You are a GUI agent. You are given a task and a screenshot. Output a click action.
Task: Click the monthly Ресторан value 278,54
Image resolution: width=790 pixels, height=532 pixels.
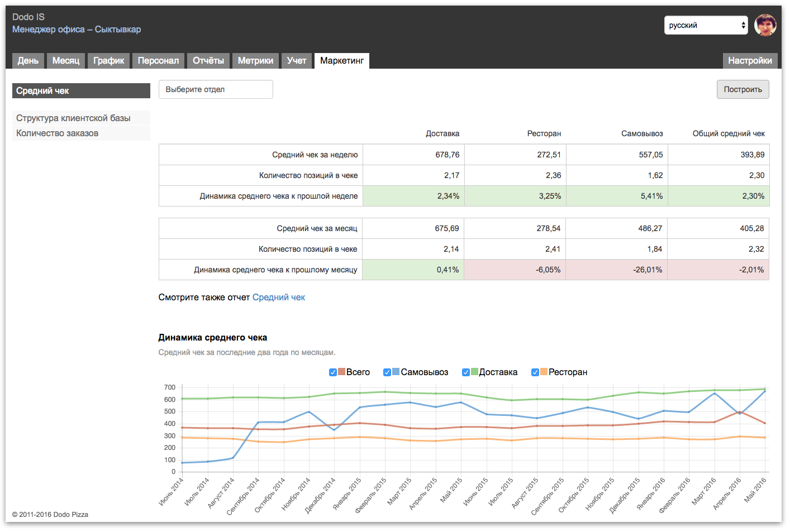[549, 228]
